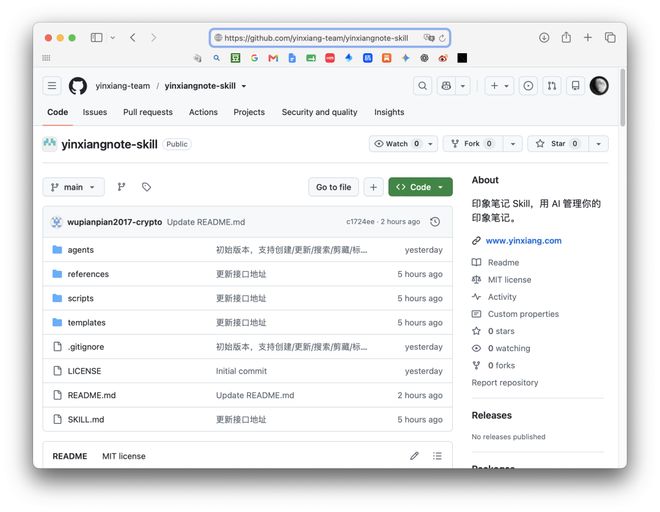This screenshot has height=512, width=660.
Task: Open the Projects tab
Action: click(249, 112)
